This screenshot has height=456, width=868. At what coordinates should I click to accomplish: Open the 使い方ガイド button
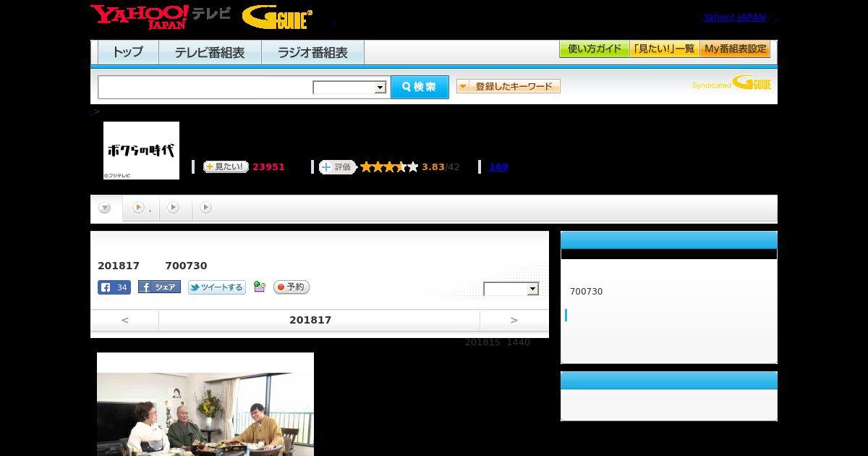tap(594, 49)
